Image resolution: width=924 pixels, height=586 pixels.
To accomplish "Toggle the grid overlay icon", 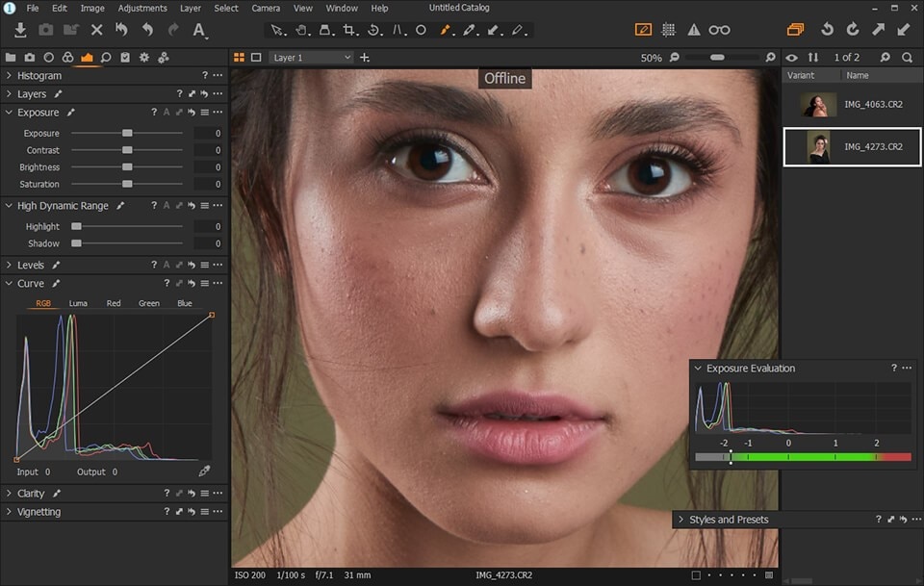I will (x=668, y=31).
